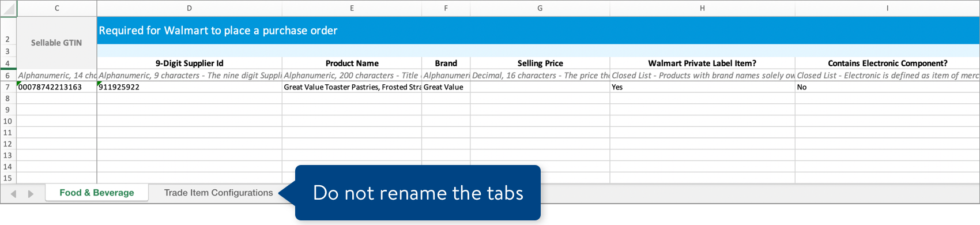980x225 pixels.
Task: Open the Trade Item Configurations tab
Action: [218, 193]
